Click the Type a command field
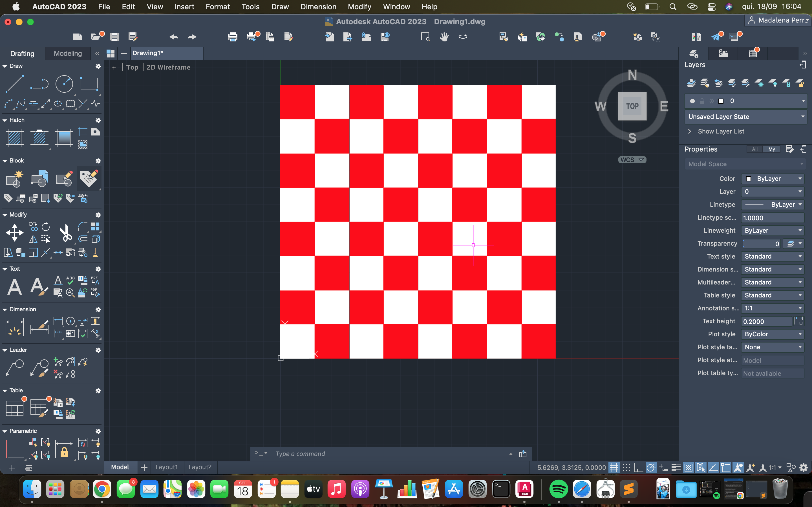This screenshot has height=507, width=812. [x=389, y=454]
